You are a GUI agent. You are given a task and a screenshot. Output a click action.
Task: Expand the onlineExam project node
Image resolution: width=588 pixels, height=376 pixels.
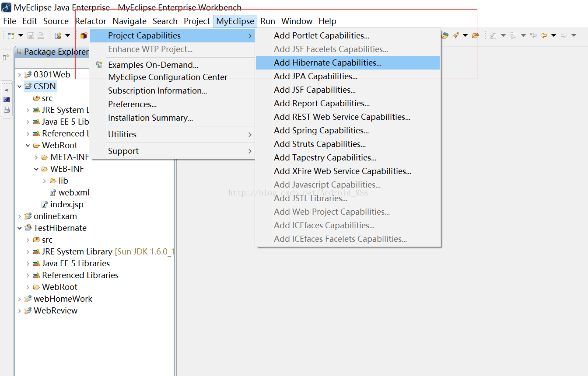click(19, 216)
